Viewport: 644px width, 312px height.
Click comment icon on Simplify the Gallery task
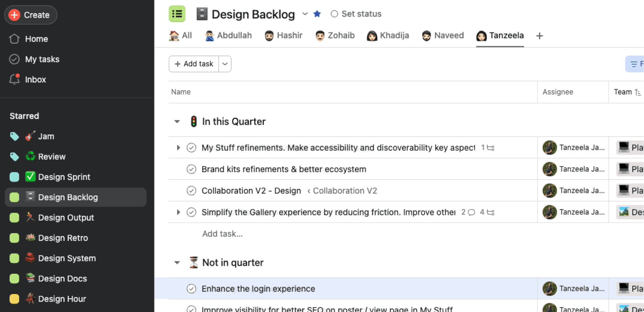[471, 212]
